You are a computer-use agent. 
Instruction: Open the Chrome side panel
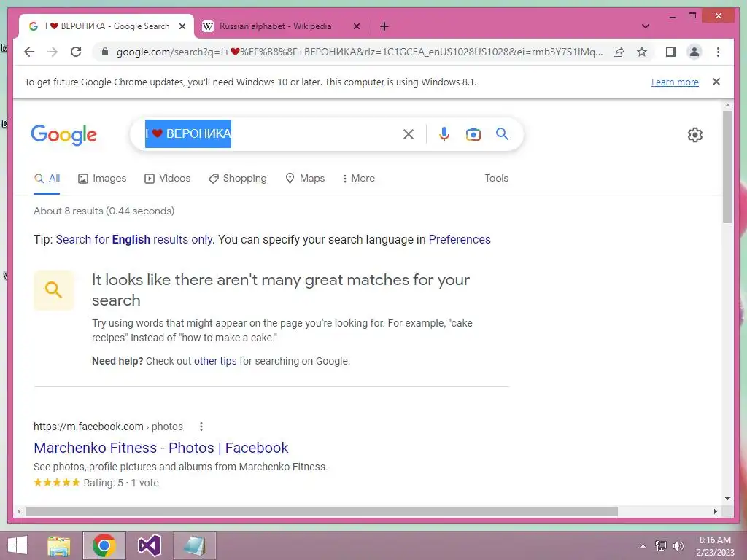click(x=671, y=52)
